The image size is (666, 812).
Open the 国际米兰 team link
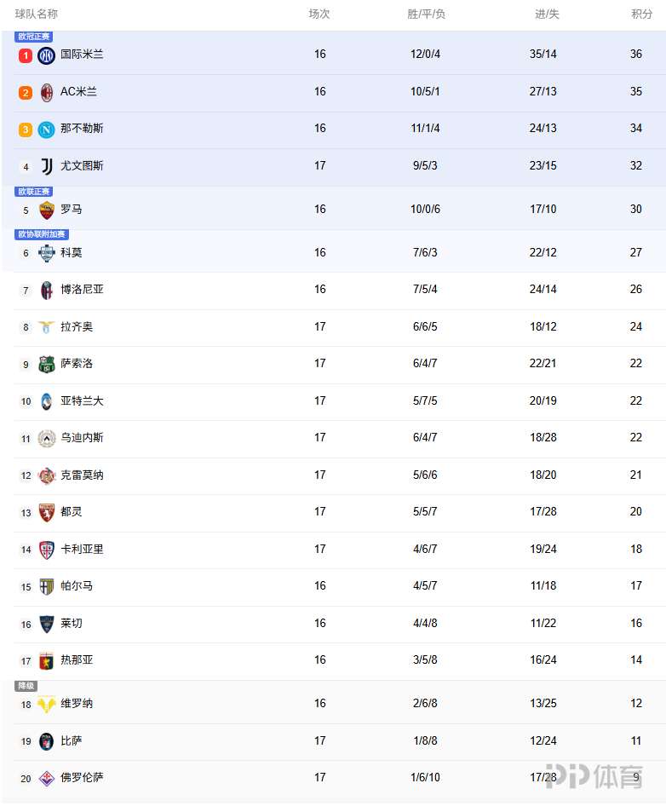point(82,55)
